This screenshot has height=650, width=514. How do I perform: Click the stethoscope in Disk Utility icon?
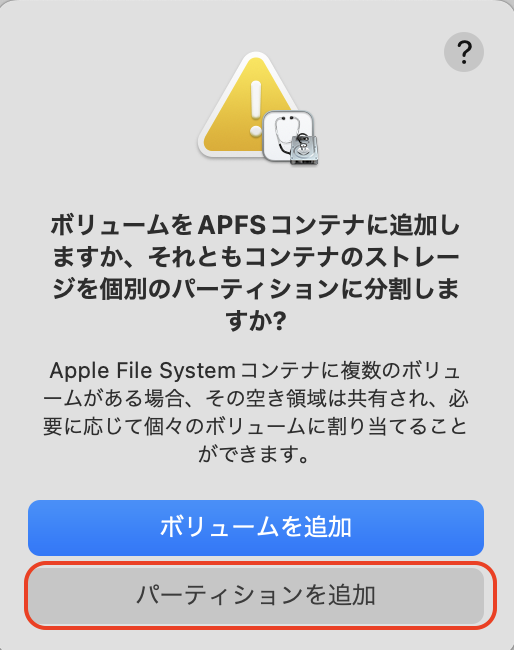coord(286,133)
